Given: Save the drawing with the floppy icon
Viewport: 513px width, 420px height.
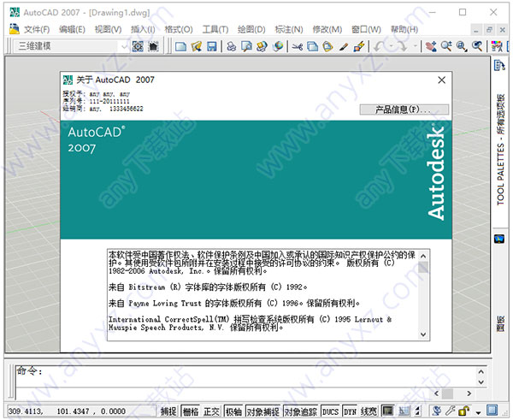Looking at the screenshot, I should 212,46.
